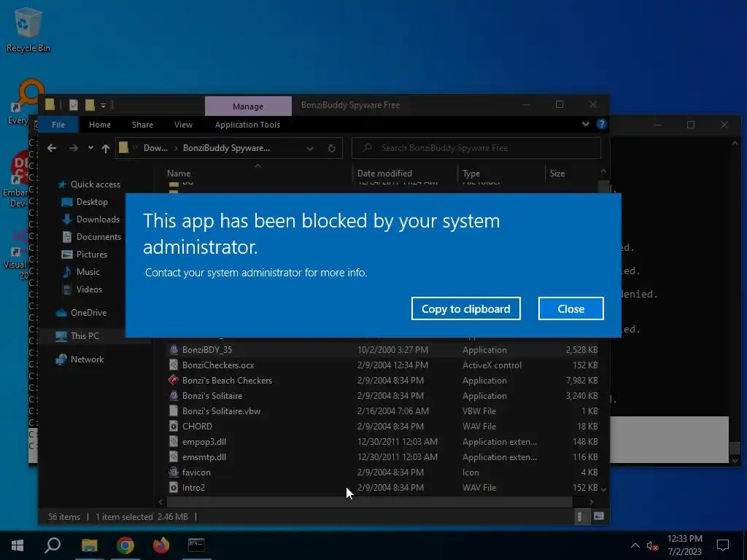This screenshot has width=747, height=560.
Task: Go up one folder level
Action: pos(106,148)
